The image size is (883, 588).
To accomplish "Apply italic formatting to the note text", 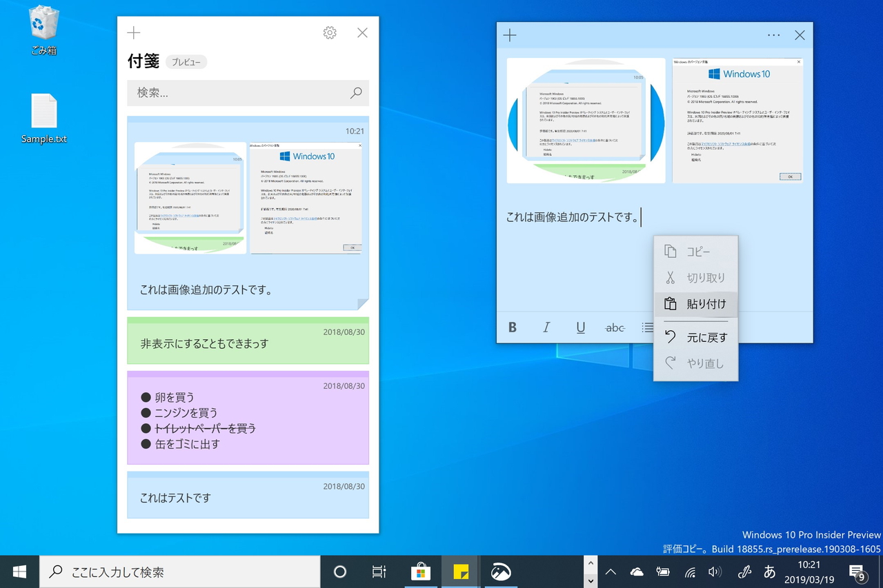I will click(x=546, y=327).
